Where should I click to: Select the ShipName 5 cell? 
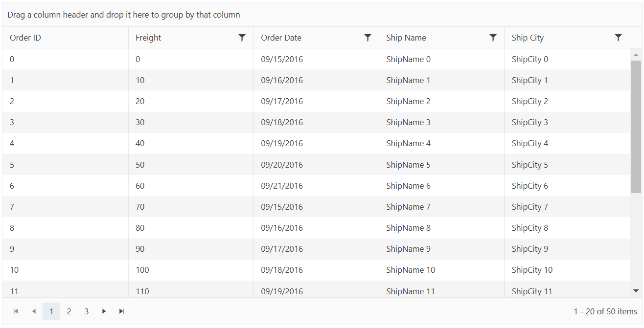[408, 165]
